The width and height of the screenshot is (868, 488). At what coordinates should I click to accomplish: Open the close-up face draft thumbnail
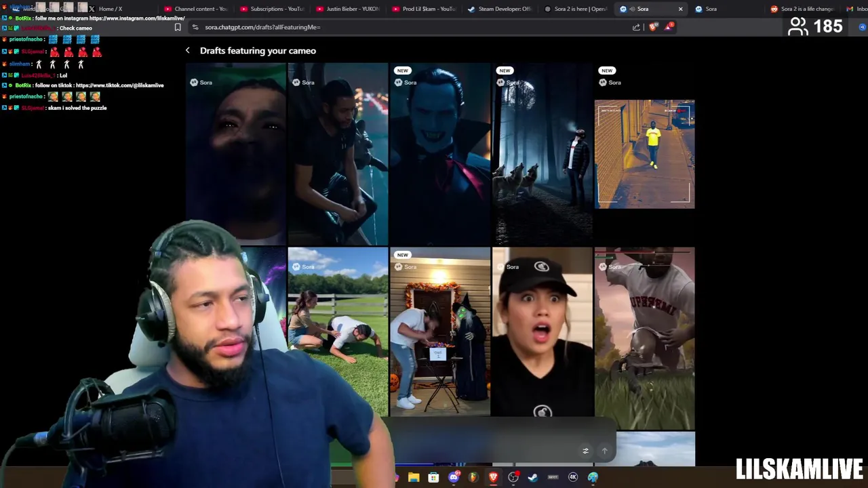click(236, 154)
